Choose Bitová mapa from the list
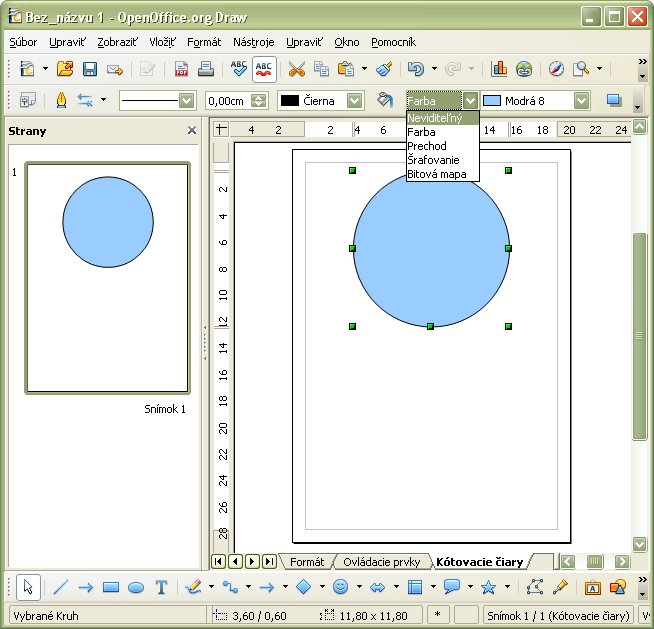 [443, 174]
